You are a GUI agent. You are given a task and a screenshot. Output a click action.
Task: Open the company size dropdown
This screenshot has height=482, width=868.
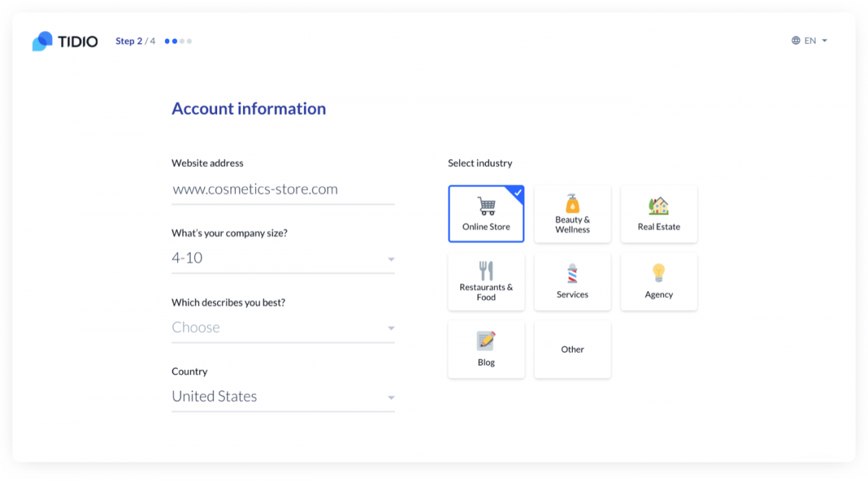click(283, 259)
